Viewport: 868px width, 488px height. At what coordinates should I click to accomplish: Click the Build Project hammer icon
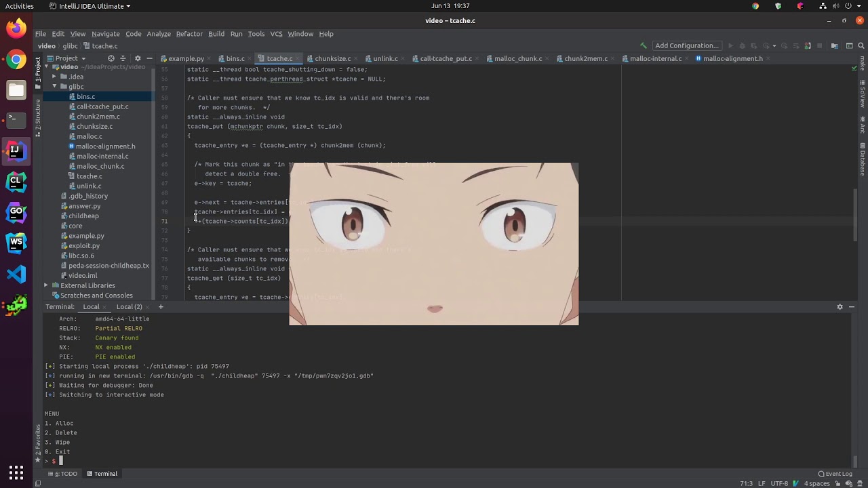point(643,45)
